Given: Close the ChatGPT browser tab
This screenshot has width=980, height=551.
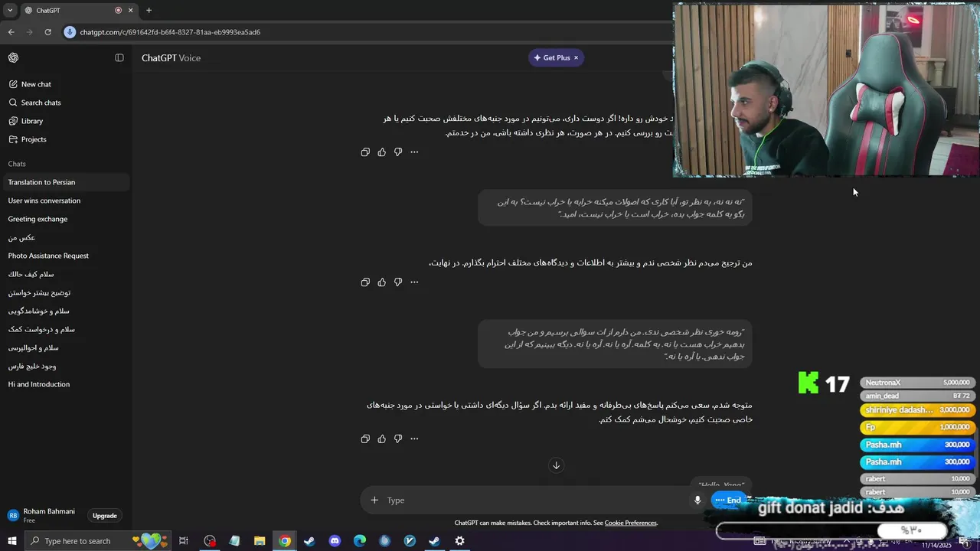Looking at the screenshot, I should pos(130,11).
